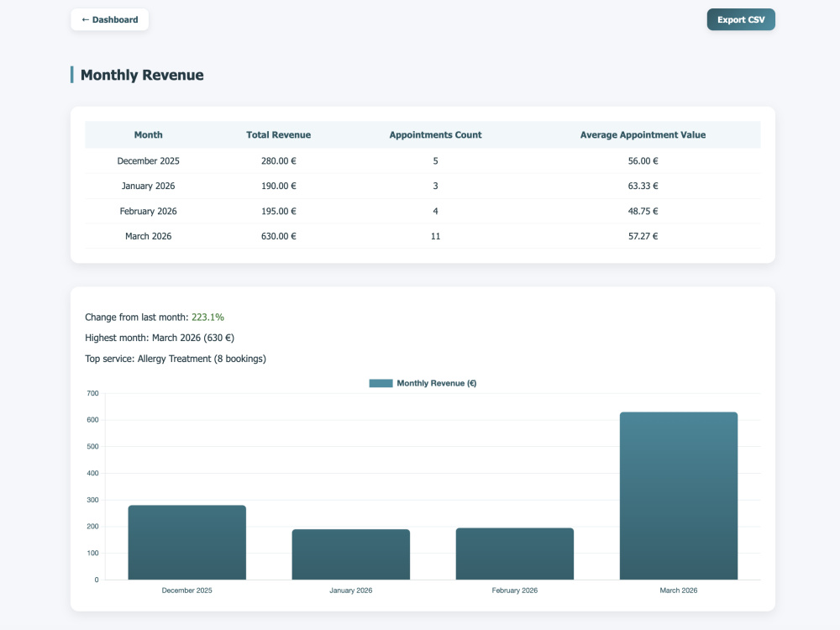This screenshot has height=630, width=840.
Task: Click appointments count 11 for March
Action: (435, 236)
